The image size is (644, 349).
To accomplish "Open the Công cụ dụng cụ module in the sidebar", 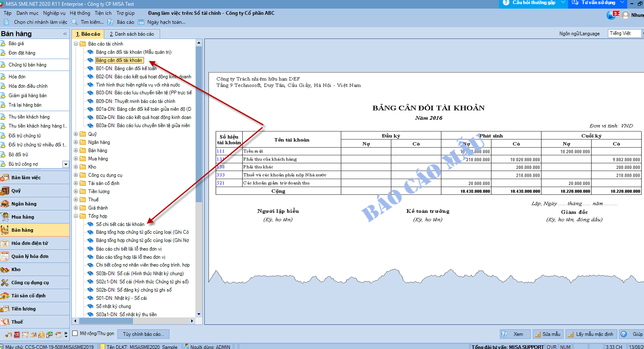I will coord(35,283).
